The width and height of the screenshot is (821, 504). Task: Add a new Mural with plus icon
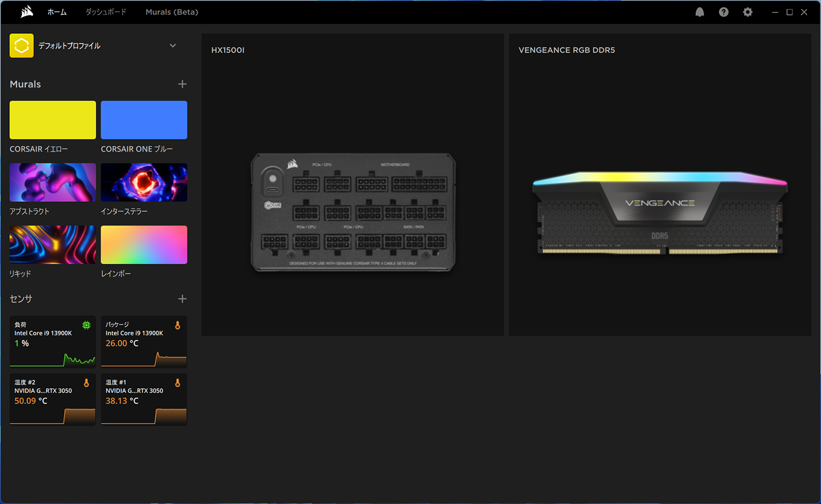[x=182, y=84]
